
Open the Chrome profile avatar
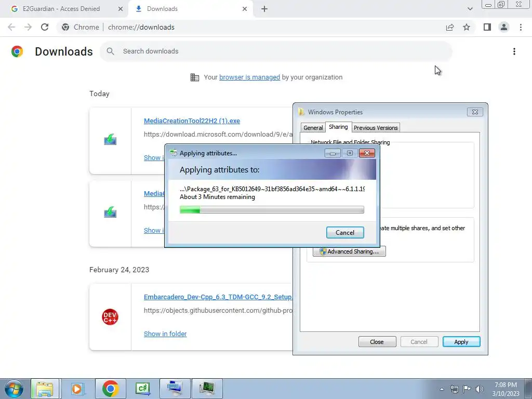tap(504, 27)
